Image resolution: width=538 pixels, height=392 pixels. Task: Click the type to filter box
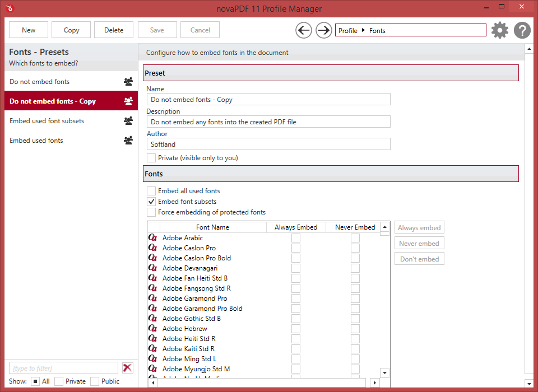coord(63,368)
